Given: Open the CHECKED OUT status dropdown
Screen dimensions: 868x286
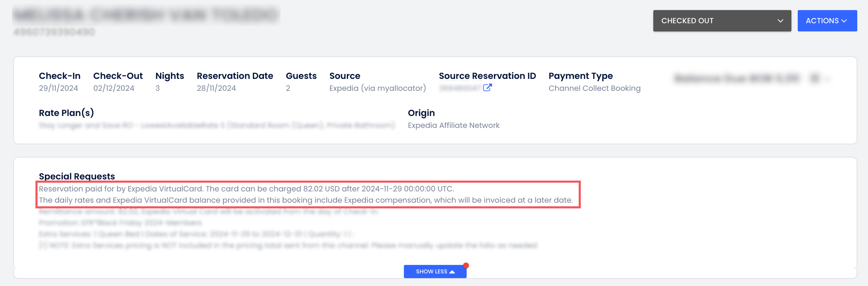Looking at the screenshot, I should point(722,21).
